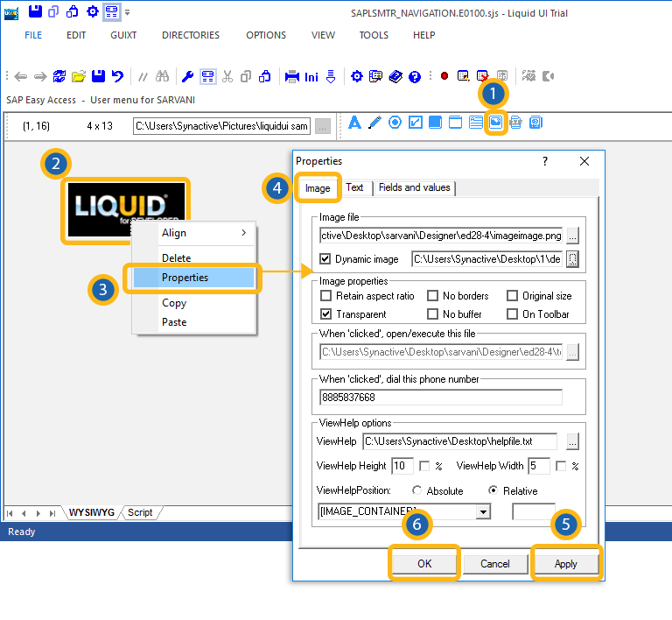The image size is (672, 620).
Task: Select Absolute ViewHelpPosition radio button
Action: coord(416,491)
